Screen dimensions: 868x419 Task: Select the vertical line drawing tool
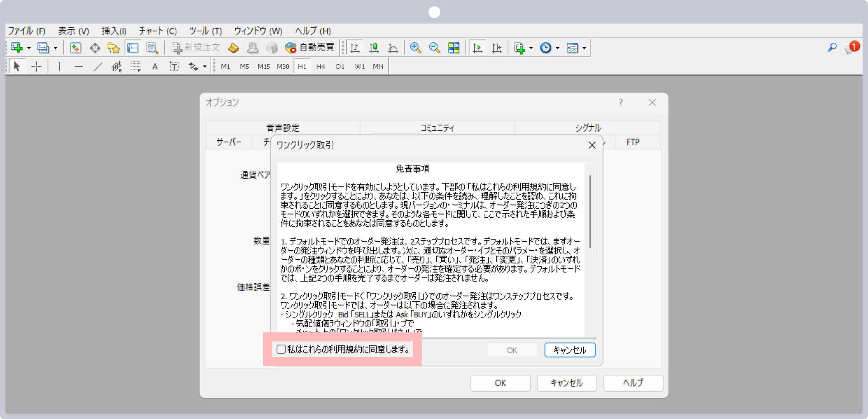[59, 67]
